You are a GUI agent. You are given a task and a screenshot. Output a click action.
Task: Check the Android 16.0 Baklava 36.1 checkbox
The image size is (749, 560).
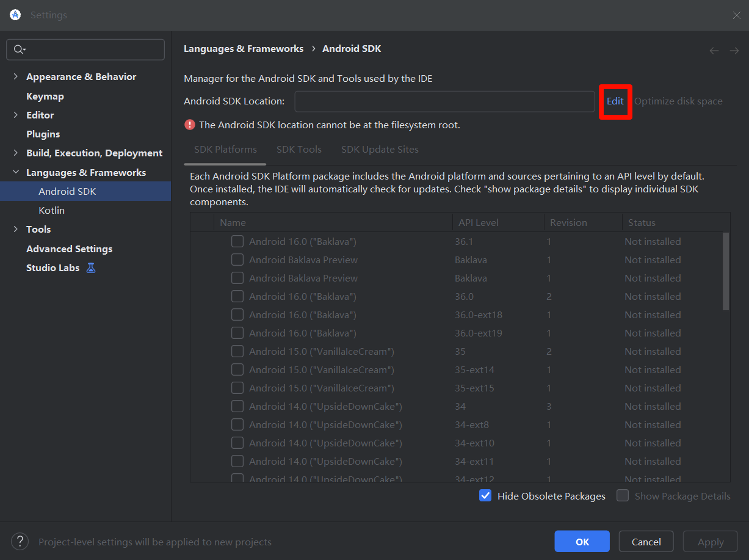pos(237,241)
